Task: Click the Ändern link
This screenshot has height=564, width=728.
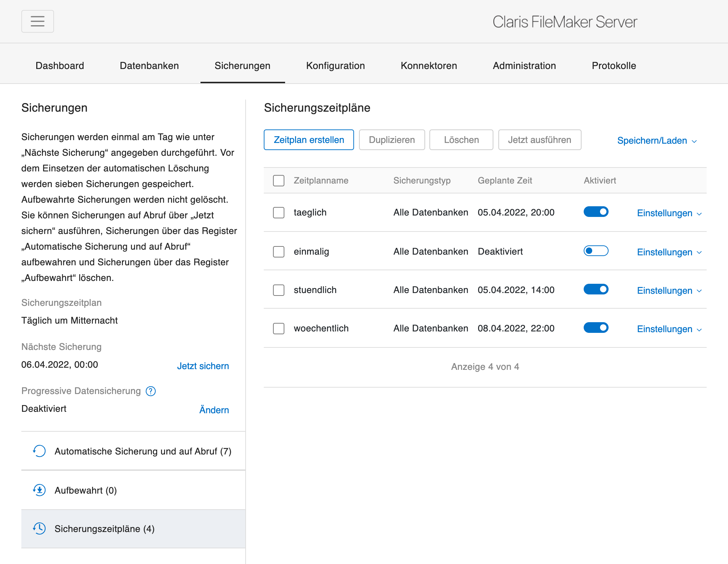Action: pyautogui.click(x=214, y=410)
